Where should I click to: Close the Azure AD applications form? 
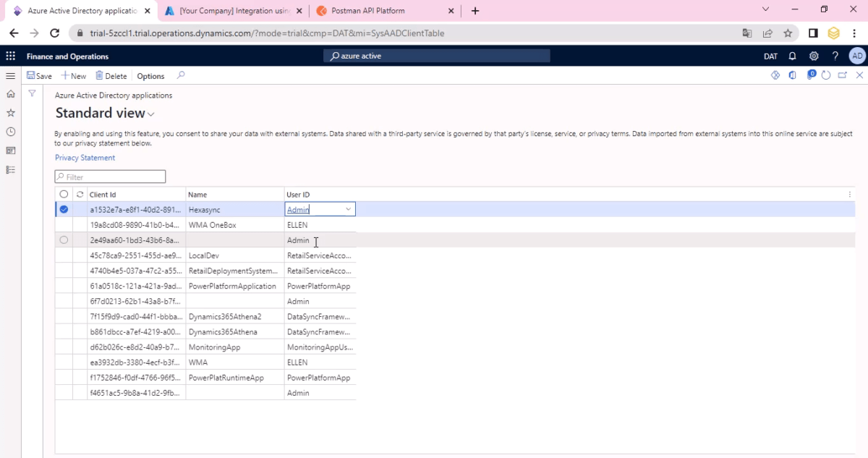859,75
